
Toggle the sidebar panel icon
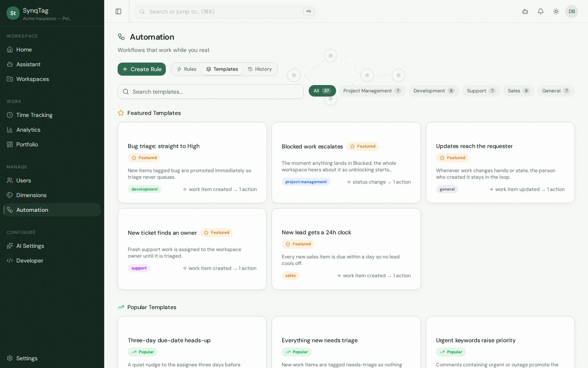click(x=118, y=11)
